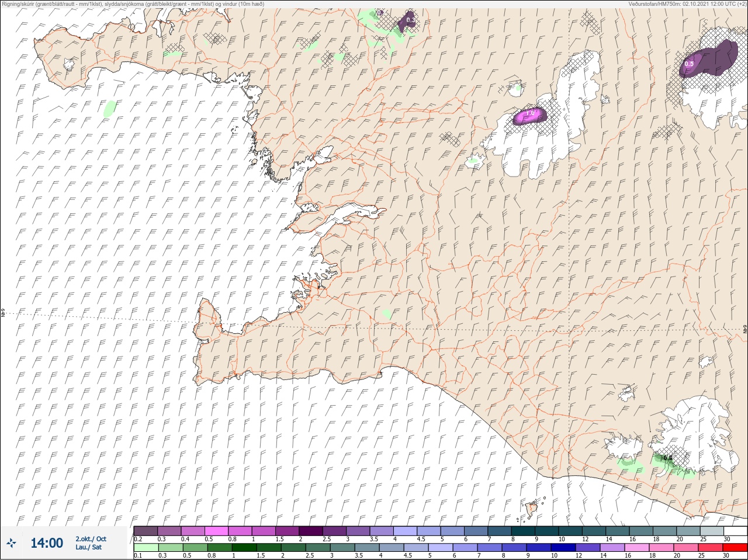Click the '1.0' value on the pink precipitation blob
This screenshot has height=560, width=748.
531,113
